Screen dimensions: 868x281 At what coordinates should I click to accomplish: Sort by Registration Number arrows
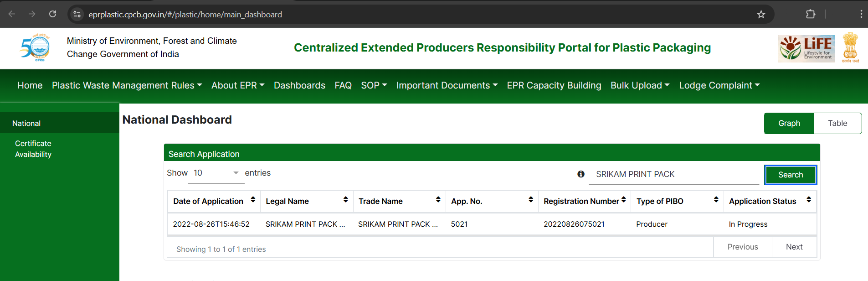623,200
